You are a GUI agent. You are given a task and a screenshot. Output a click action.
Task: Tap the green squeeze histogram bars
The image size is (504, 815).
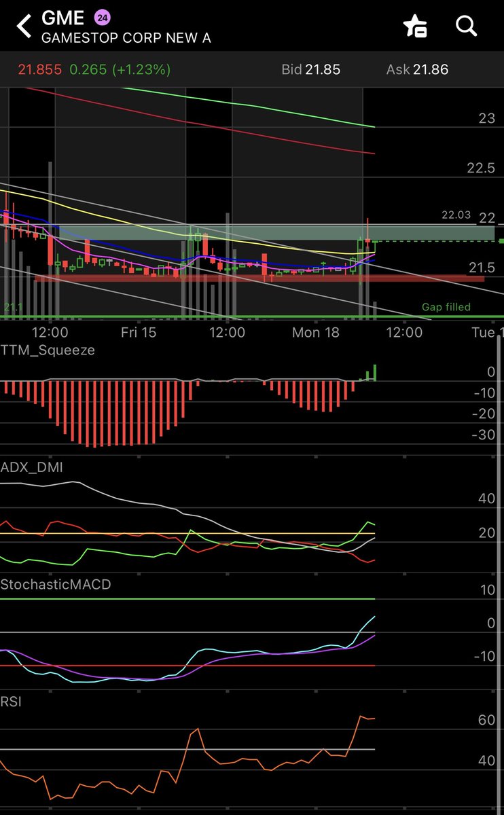(369, 374)
